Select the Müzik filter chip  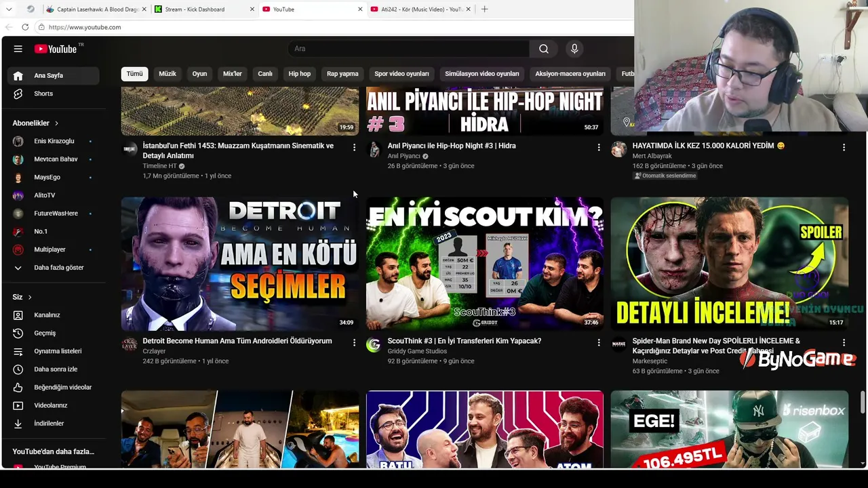pos(167,74)
